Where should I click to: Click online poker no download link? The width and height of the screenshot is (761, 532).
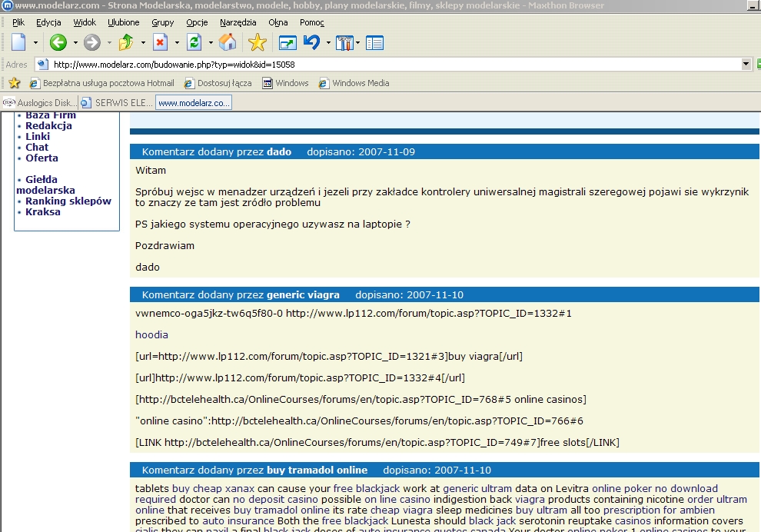(655, 488)
